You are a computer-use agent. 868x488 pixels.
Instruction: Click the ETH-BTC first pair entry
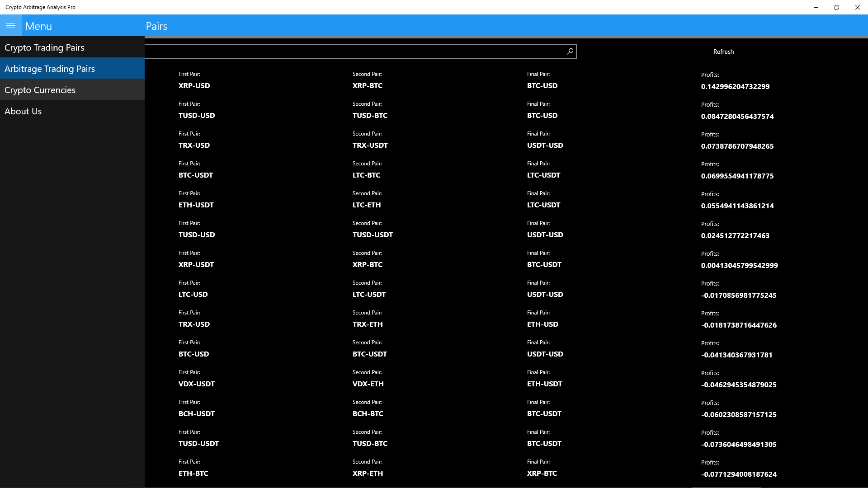click(x=193, y=474)
